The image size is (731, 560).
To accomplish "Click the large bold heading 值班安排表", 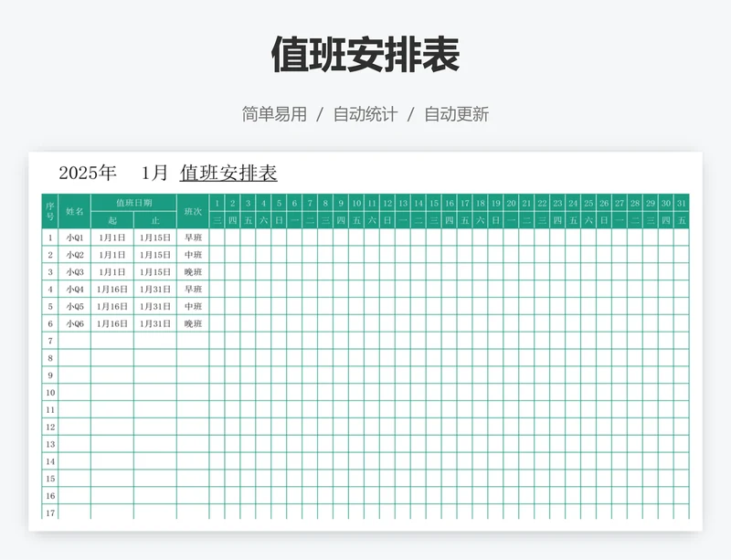I will point(365,55).
